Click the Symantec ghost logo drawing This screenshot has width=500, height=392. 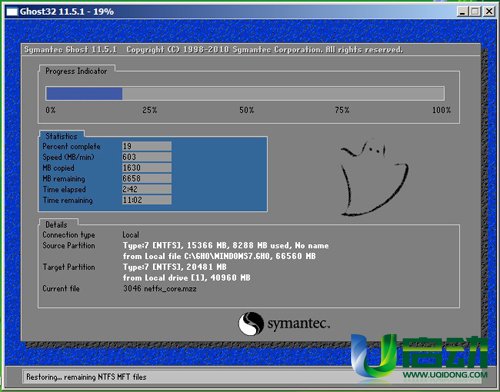pos(374,178)
